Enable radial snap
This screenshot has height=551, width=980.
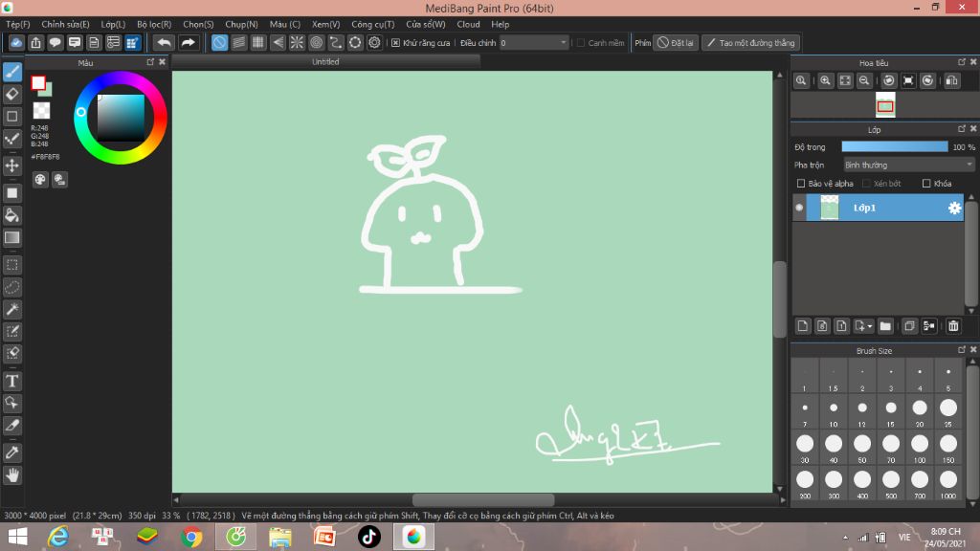coord(297,42)
